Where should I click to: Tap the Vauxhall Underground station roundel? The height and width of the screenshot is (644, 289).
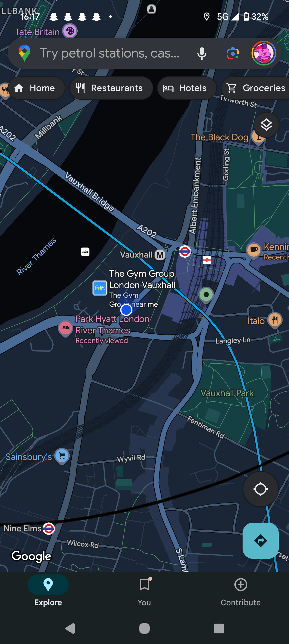(185, 251)
